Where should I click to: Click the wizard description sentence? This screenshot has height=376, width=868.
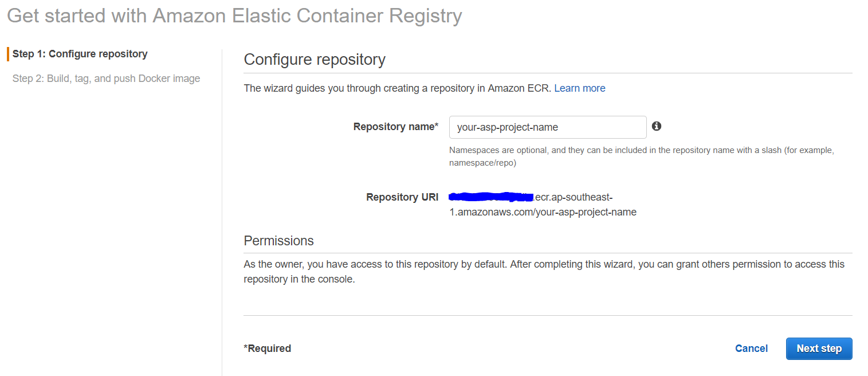[x=398, y=88]
